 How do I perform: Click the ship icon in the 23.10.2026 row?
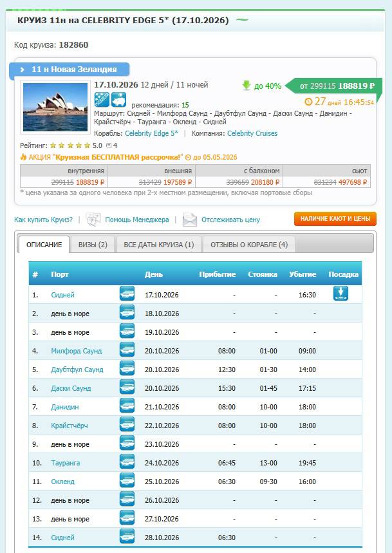coord(127,444)
